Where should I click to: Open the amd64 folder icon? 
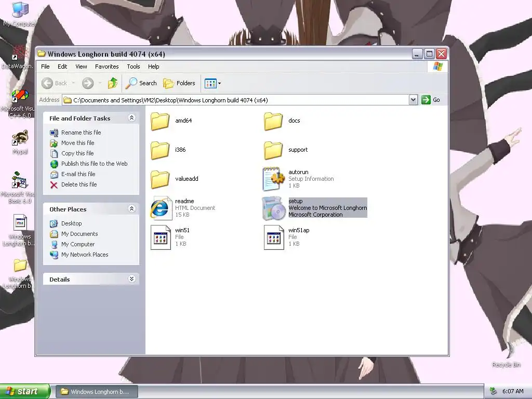click(160, 121)
